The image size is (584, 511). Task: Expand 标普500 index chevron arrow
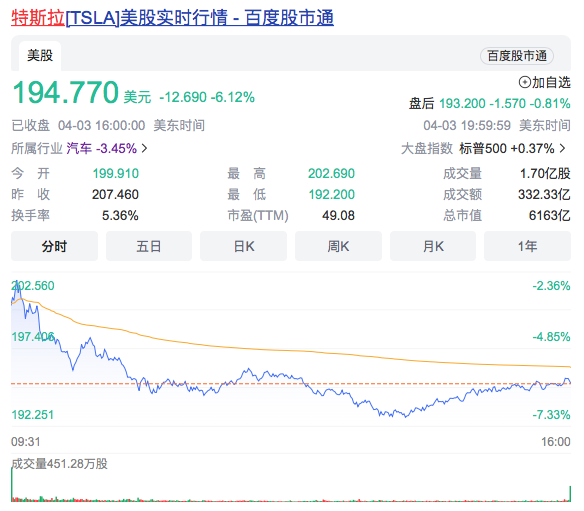click(x=562, y=148)
